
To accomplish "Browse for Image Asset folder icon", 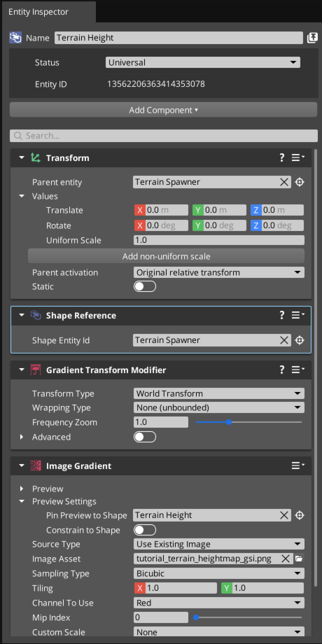I will (299, 559).
